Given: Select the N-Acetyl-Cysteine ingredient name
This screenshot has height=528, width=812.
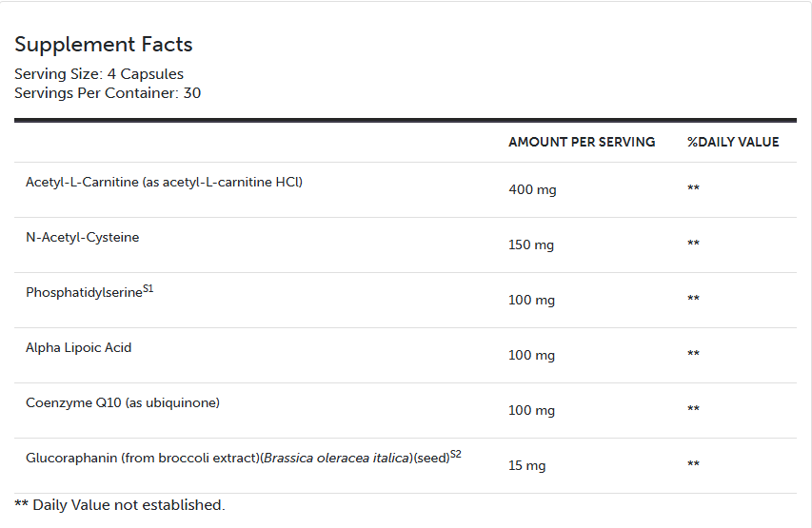Looking at the screenshot, I should (x=82, y=237).
